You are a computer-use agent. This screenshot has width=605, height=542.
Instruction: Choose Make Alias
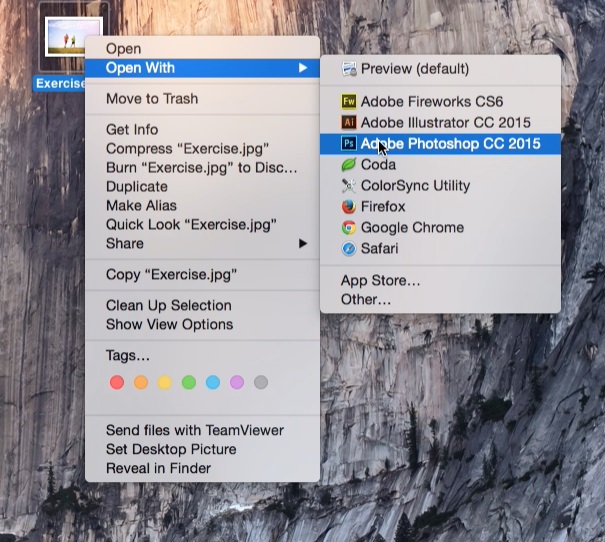(x=202, y=206)
